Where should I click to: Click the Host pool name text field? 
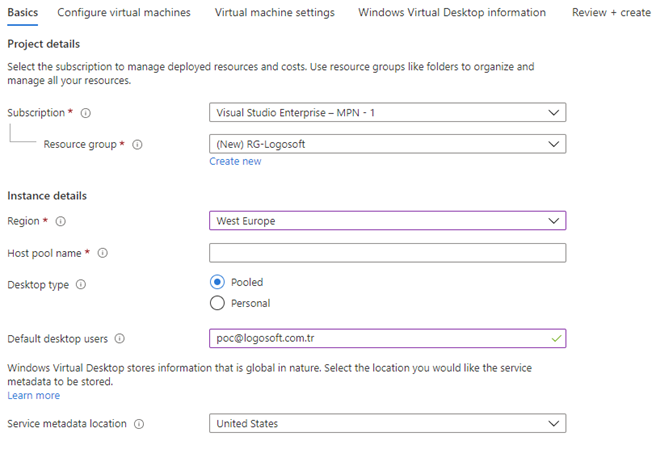coord(387,253)
